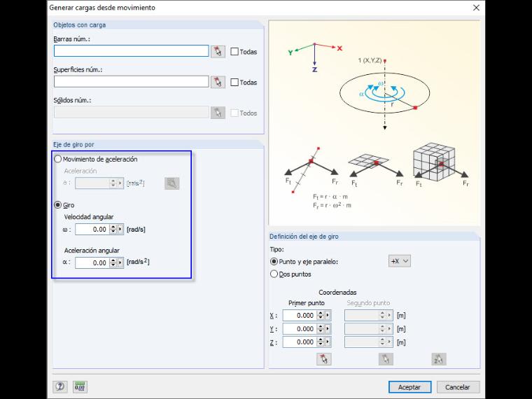This screenshot has height=399, width=532.
Task: Select Punto y eje paralelo option
Action: coord(274,262)
